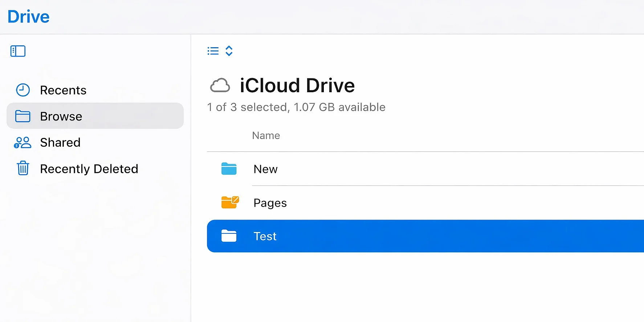The height and width of the screenshot is (322, 644).
Task: Click the New folder icon
Action: tap(229, 169)
